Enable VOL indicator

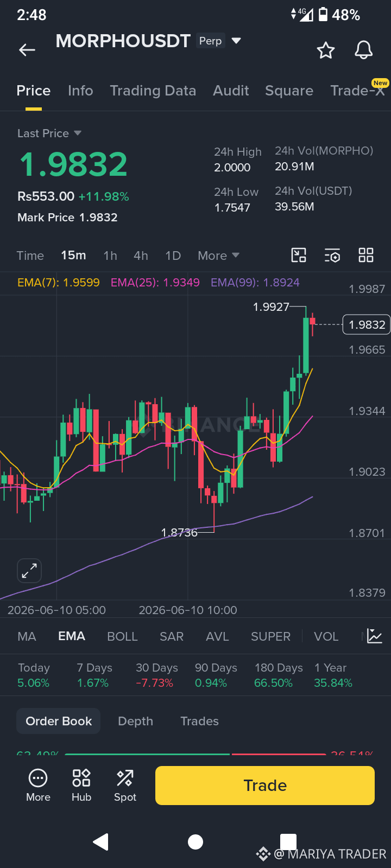click(x=326, y=636)
